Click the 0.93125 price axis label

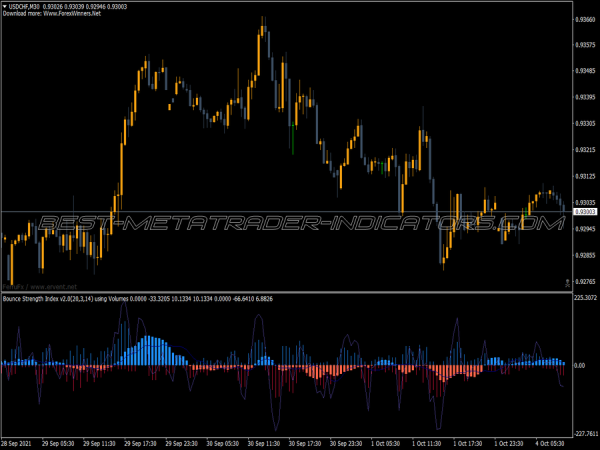pyautogui.click(x=585, y=176)
